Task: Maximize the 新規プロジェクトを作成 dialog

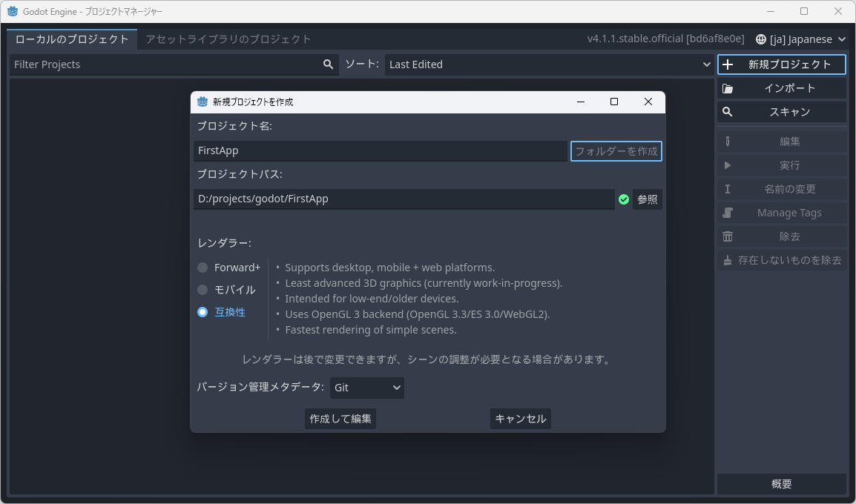Action: click(614, 102)
